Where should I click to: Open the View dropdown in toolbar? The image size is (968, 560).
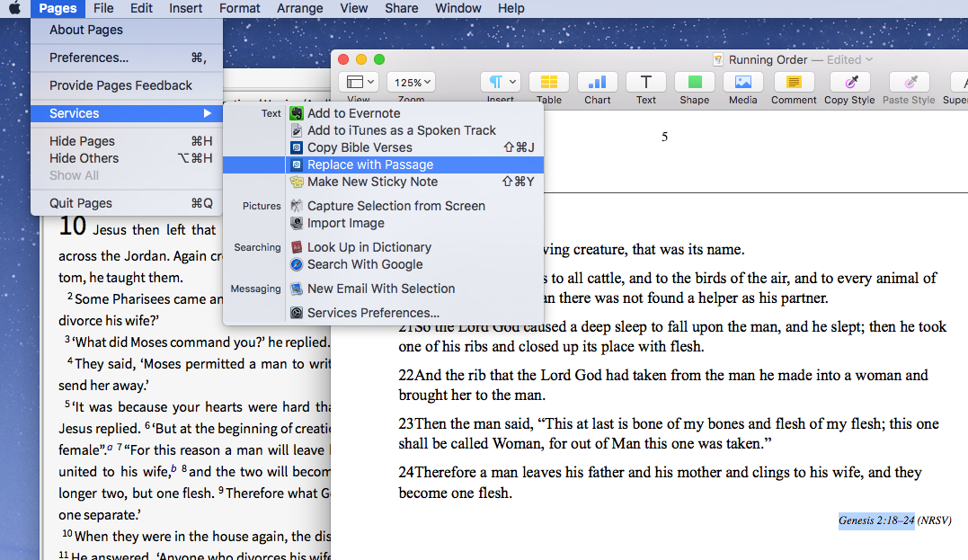click(x=360, y=82)
